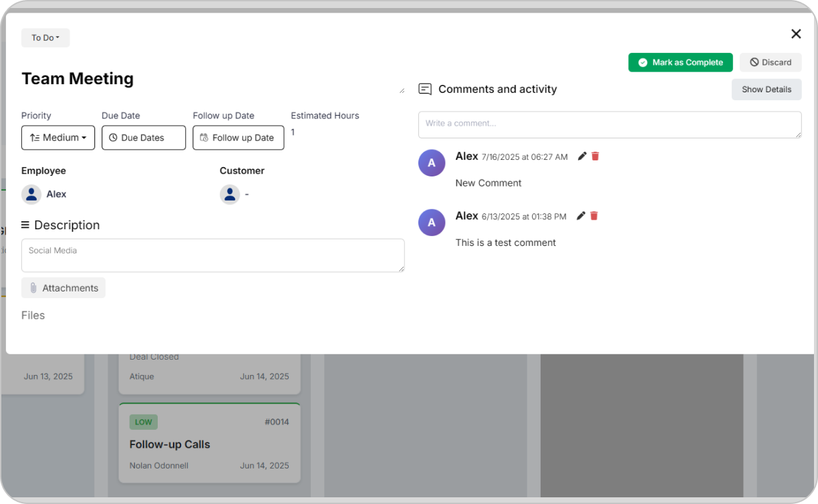818x504 pixels.
Task: Click the paperclip Attachments button
Action: point(63,288)
